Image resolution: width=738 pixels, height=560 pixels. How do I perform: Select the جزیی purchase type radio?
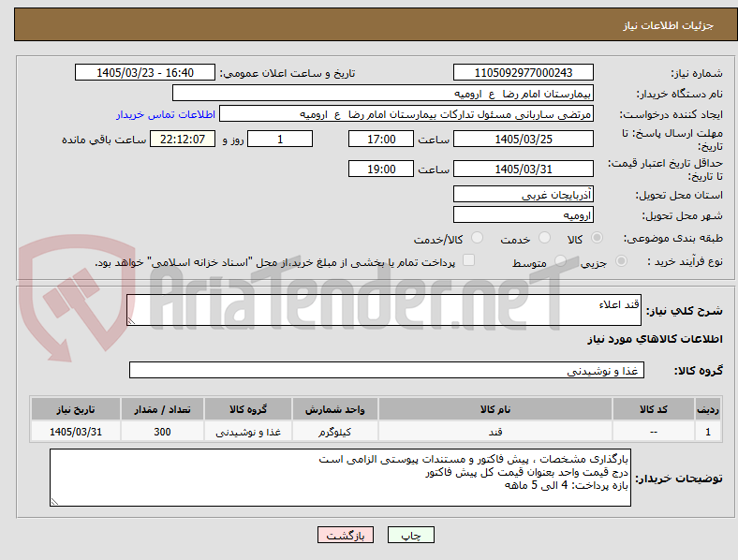(621, 260)
